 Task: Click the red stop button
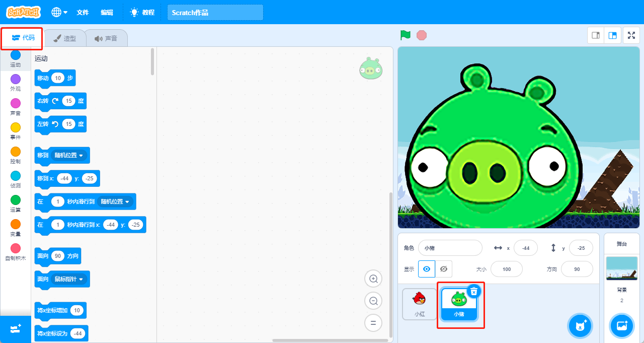422,35
